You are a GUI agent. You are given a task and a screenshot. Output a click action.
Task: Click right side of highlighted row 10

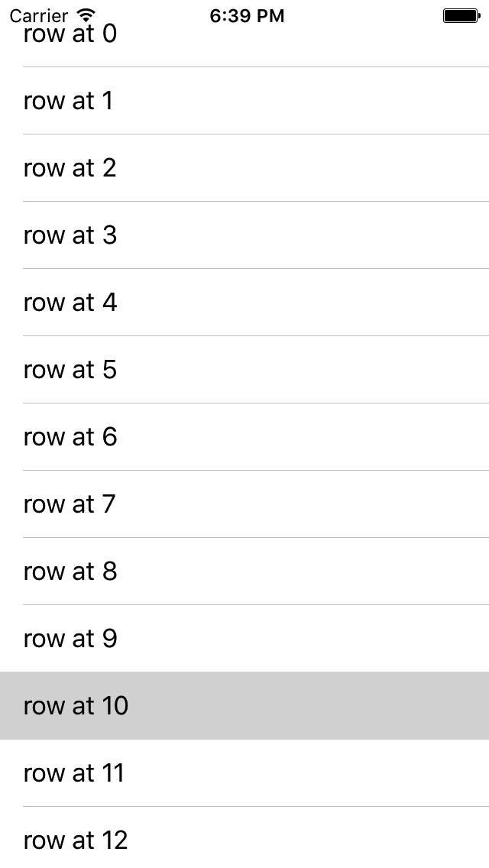tap(332, 705)
